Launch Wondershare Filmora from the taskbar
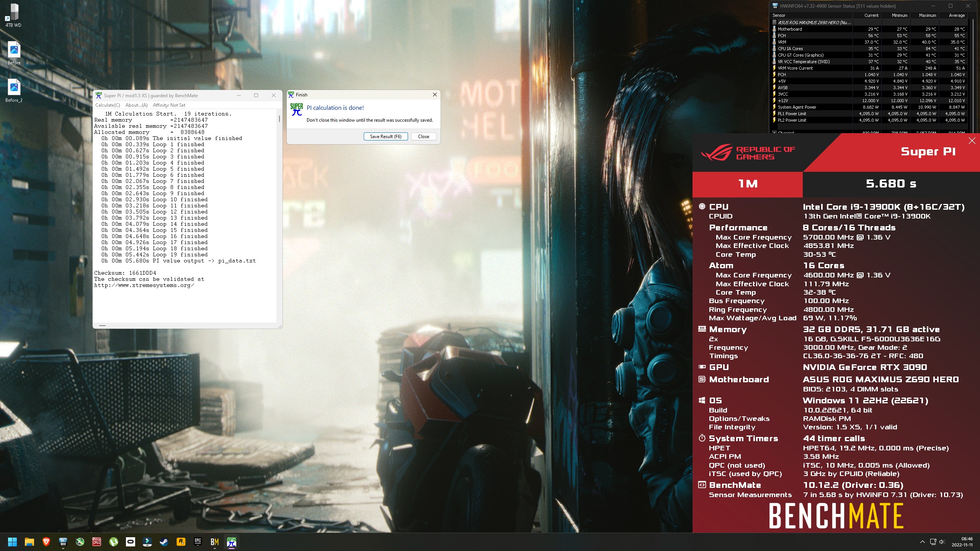Viewport: 980px width, 551px height. 147,542
